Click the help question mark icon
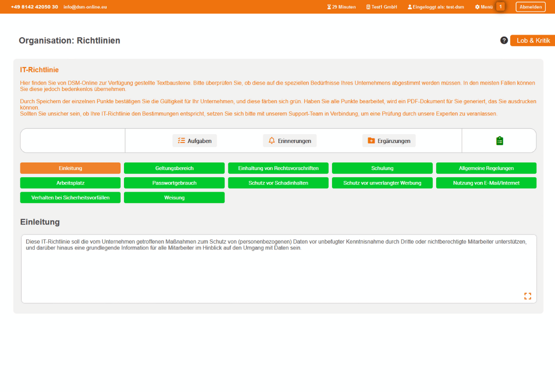This screenshot has height=392, width=555. coord(504,41)
